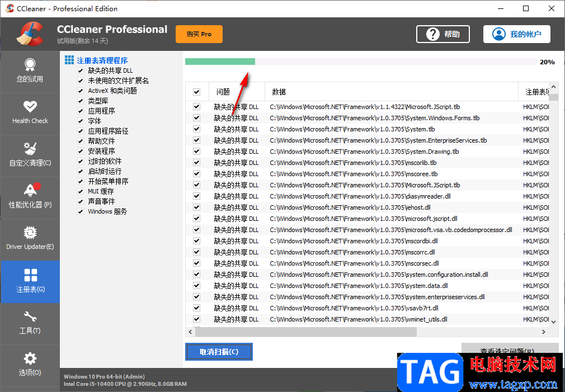Open the 工具 section
Image resolution: width=565 pixels, height=392 pixels.
pyautogui.click(x=30, y=323)
